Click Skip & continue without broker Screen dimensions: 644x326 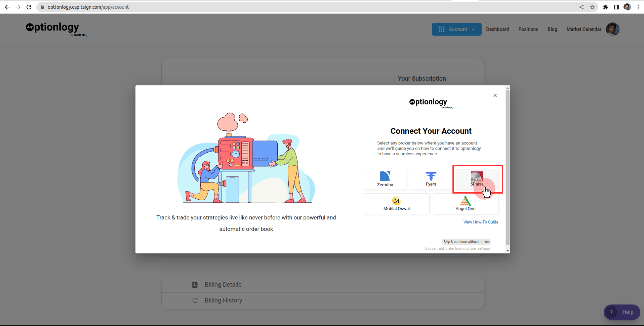click(x=466, y=242)
